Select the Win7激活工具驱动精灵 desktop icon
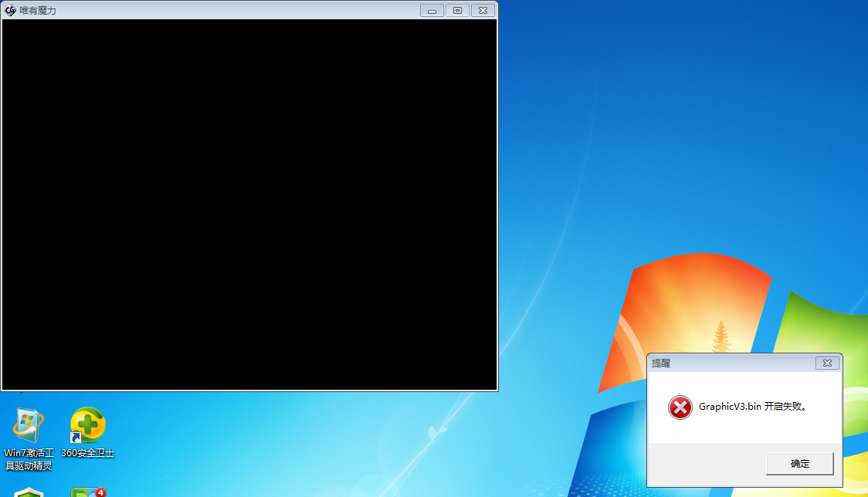Image resolution: width=868 pixels, height=497 pixels. pyautogui.click(x=29, y=425)
